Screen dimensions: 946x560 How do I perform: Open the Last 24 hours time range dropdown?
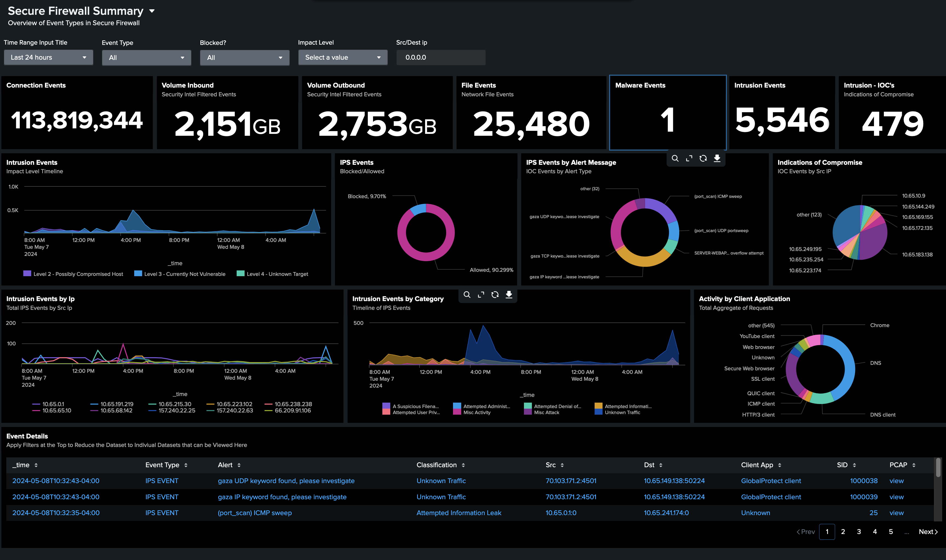click(x=48, y=57)
